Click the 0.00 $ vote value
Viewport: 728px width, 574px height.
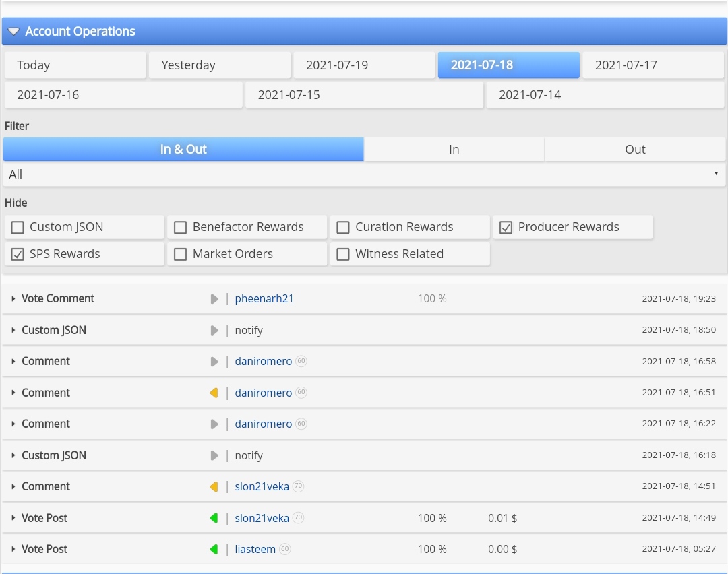click(502, 549)
